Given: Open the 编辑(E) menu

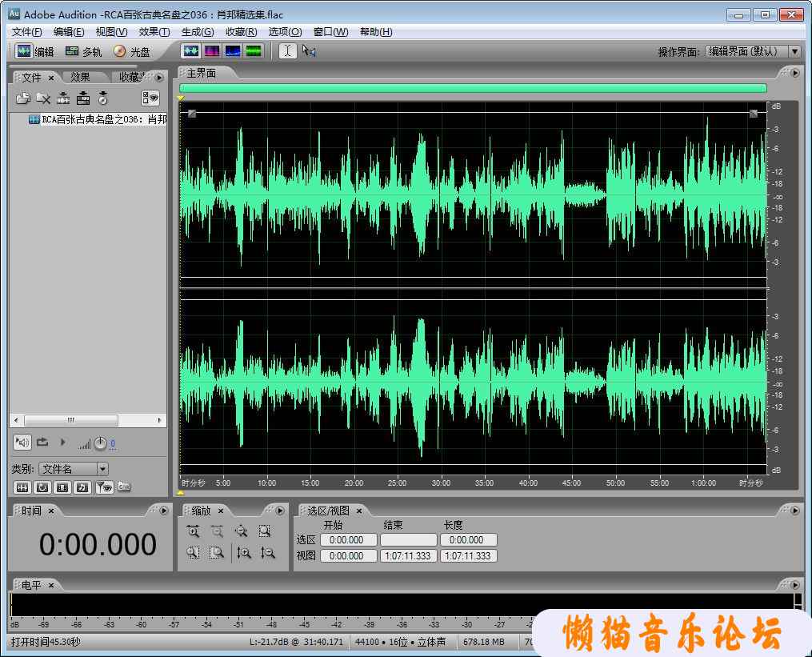Looking at the screenshot, I should [x=69, y=31].
